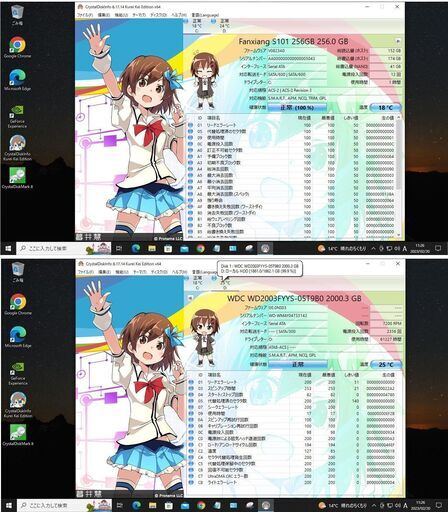448x512 pixels.
Task: Click the 7200 RPM rotation value
Action: click(387, 323)
